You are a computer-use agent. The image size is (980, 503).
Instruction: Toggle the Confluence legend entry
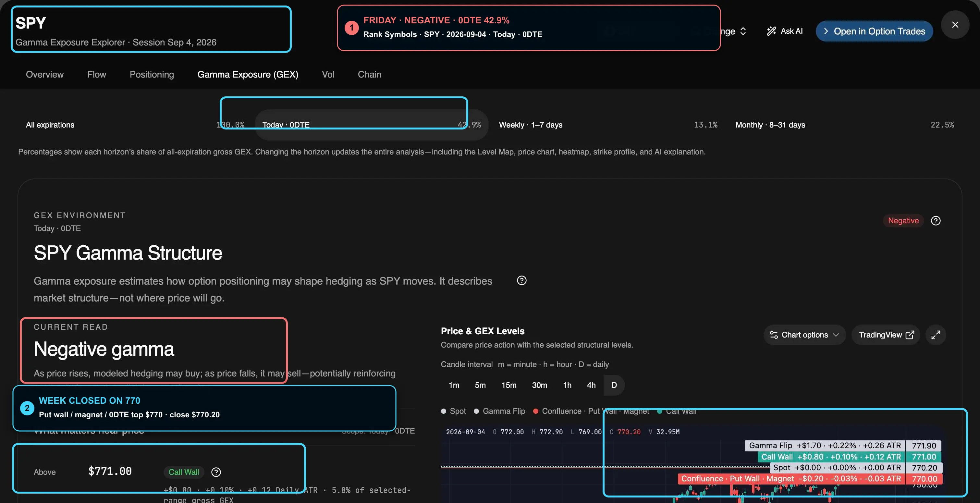pyautogui.click(x=591, y=411)
